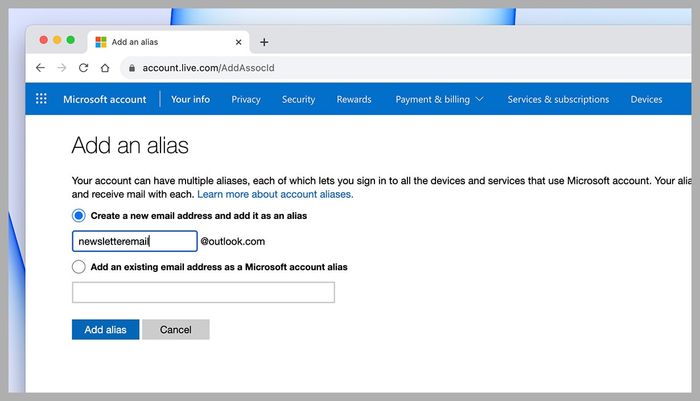This screenshot has width=700, height=401.
Task: Click the padlock site security icon
Action: tap(129, 68)
